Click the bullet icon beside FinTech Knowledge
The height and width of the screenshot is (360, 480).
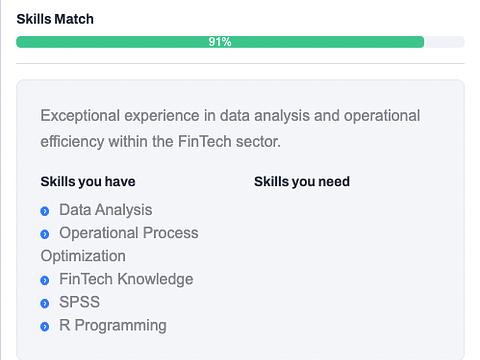45,280
